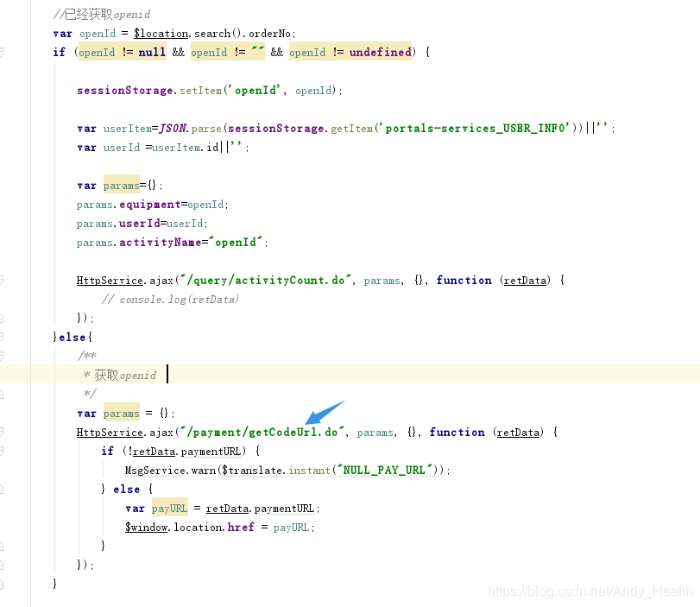Image resolution: width=700 pixels, height=607 pixels.
Task: Click '$location' in the first var line
Action: [x=161, y=34]
